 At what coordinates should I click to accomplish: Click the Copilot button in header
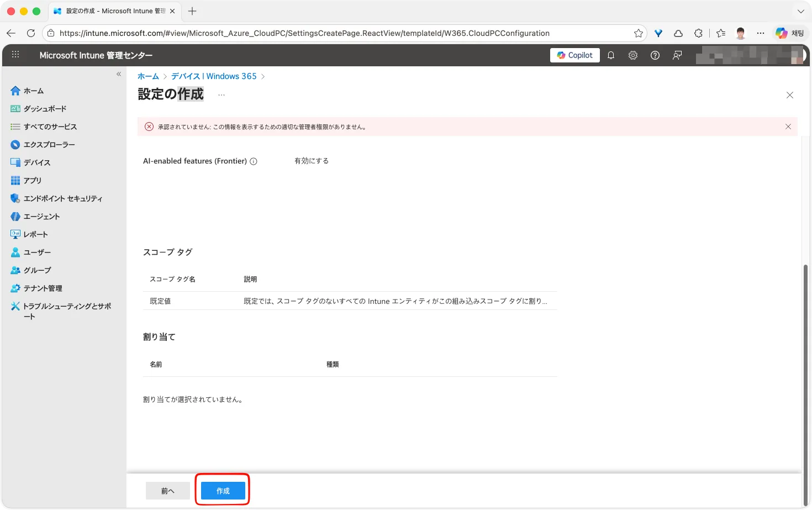[x=574, y=55]
